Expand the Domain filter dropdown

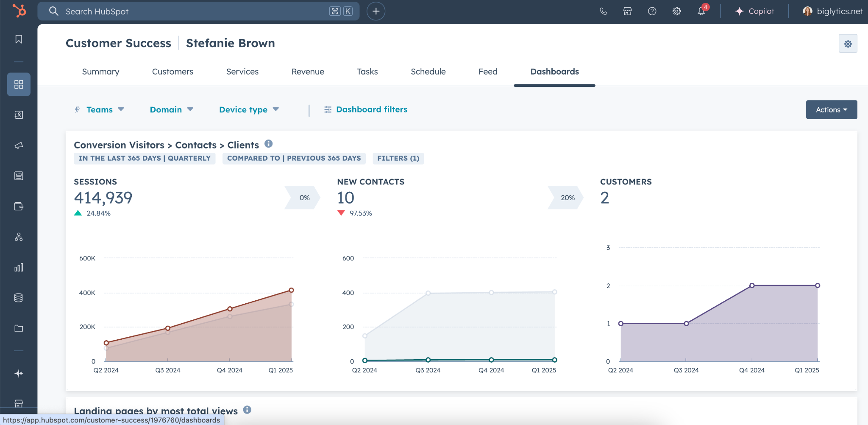[171, 110]
